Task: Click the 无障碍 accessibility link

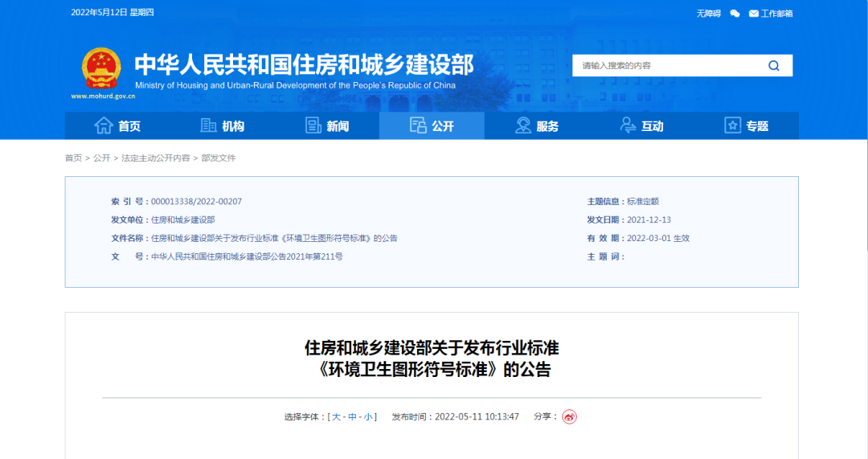Action: [x=709, y=14]
